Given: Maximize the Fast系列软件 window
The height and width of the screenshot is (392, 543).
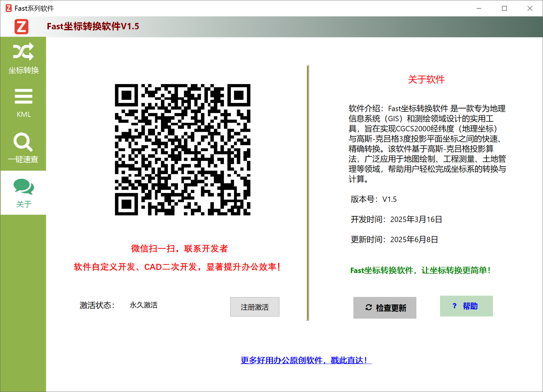Looking at the screenshot, I should point(505,9).
